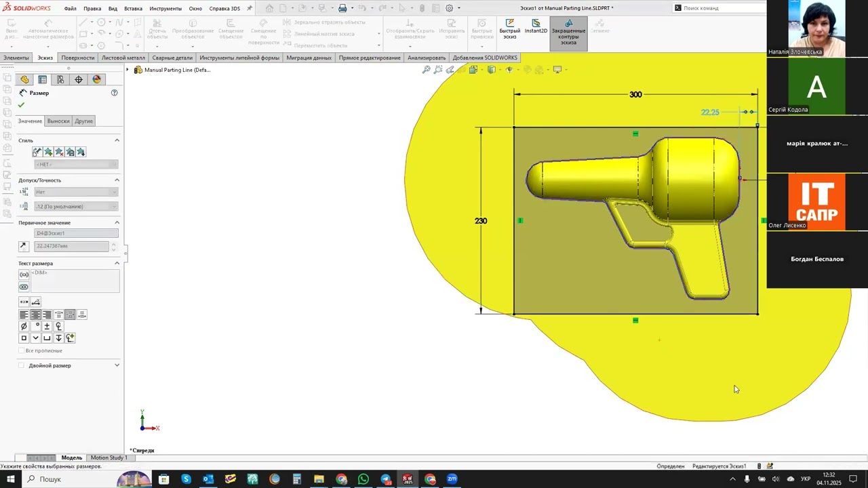868x488 pixels.
Task: Select center-justify dimension text icon
Action: [35, 314]
